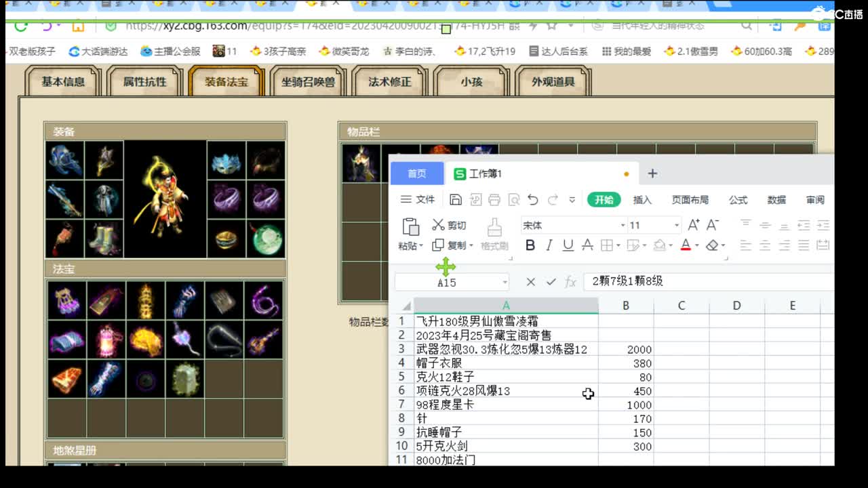Viewport: 868px width, 488px height.
Task: Click the eraser clear-format icon
Action: [712, 245]
